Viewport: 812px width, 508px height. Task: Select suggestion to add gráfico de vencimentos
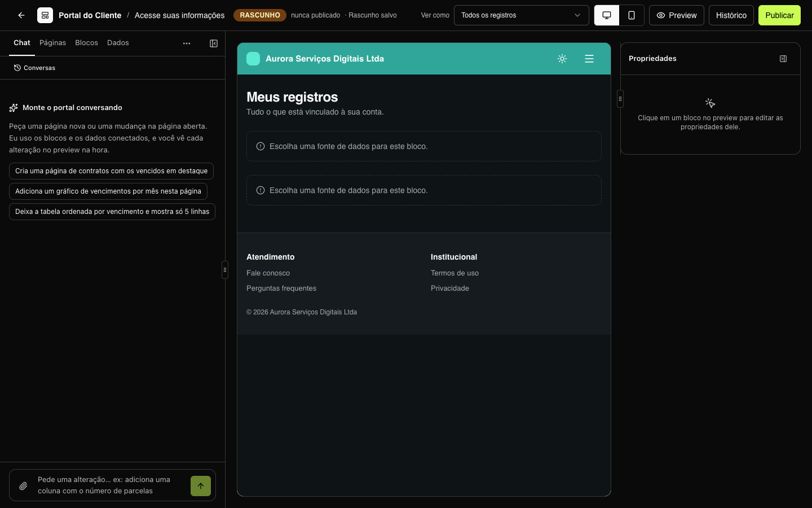[x=108, y=191]
